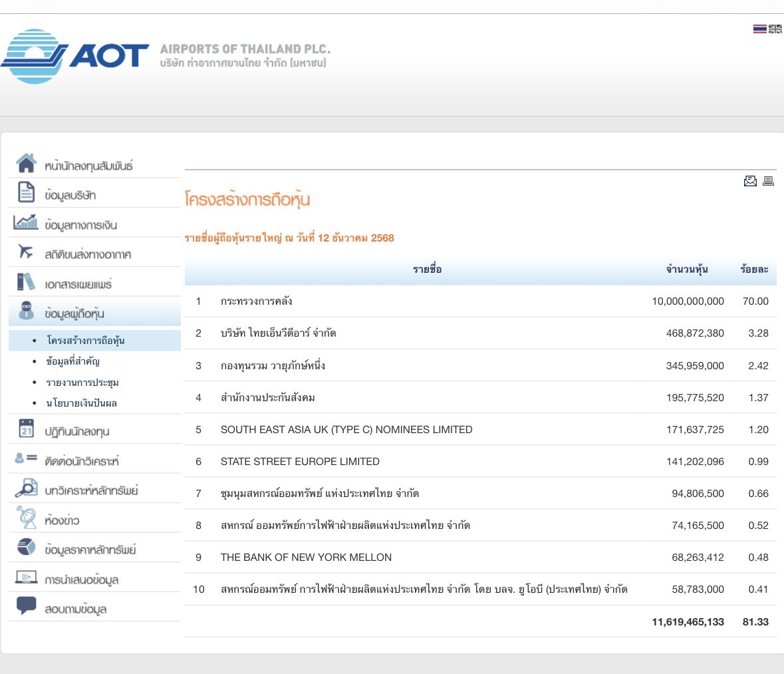This screenshot has height=674, width=784.
Task: Click the chart icon for ข้อมูลทางการเงิน
Action: [x=26, y=222]
